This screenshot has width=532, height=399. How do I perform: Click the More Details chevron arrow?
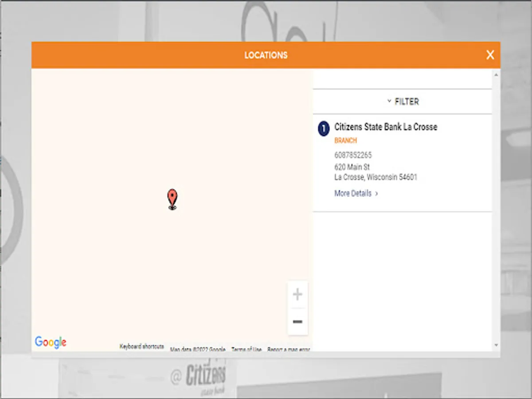coord(376,194)
